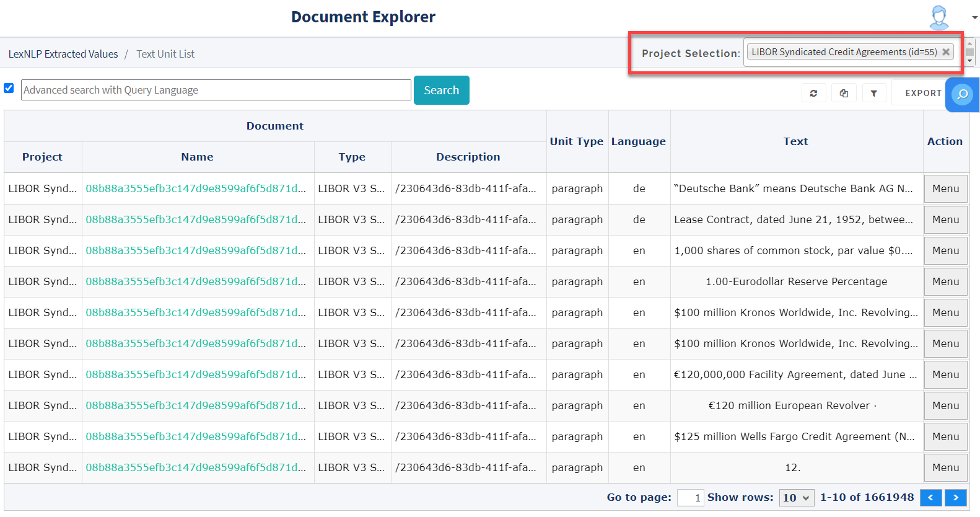The height and width of the screenshot is (517, 980).
Task: Open the document link in the Lease Contract row
Action: coord(196,219)
